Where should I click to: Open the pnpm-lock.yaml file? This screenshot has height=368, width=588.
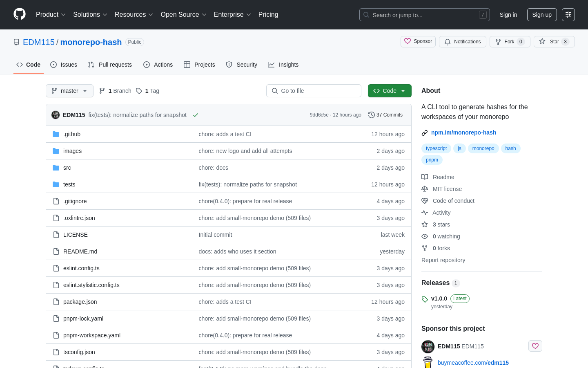point(83,319)
